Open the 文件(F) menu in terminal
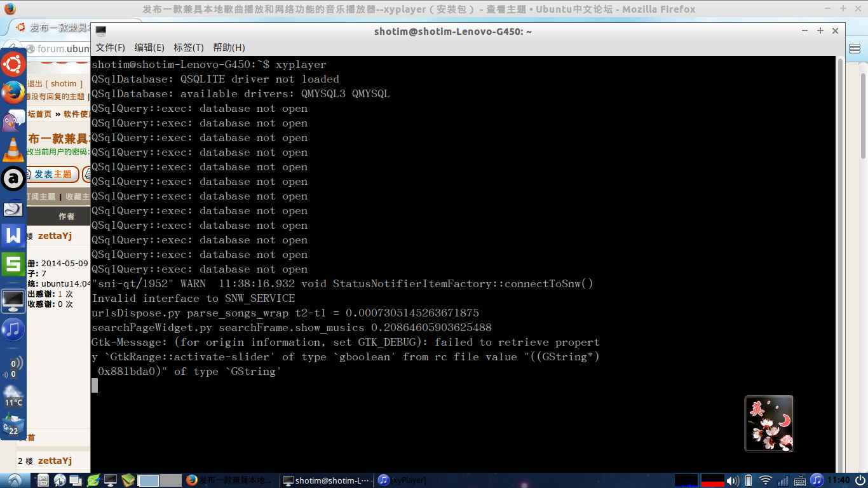868x488 pixels. click(111, 48)
